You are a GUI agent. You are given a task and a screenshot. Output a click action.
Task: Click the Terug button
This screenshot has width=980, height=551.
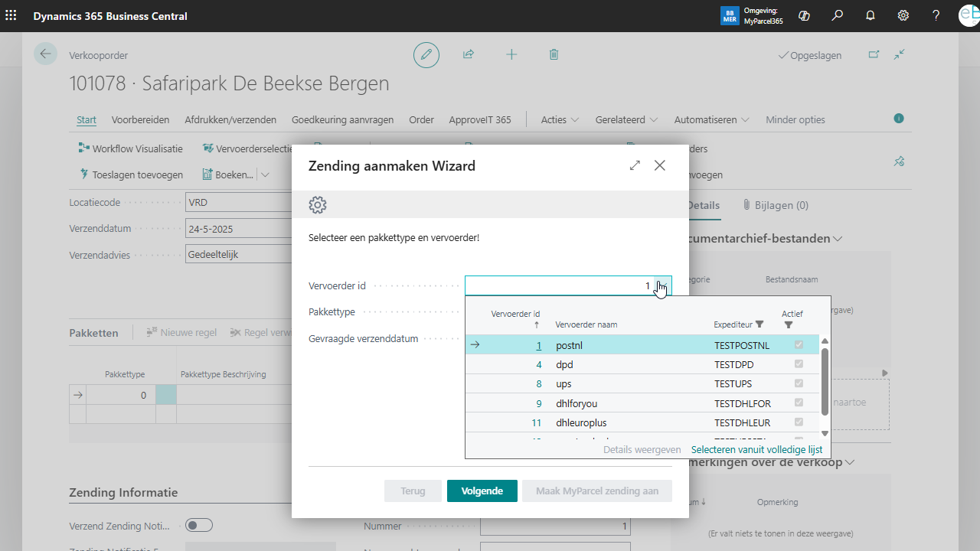click(x=413, y=491)
